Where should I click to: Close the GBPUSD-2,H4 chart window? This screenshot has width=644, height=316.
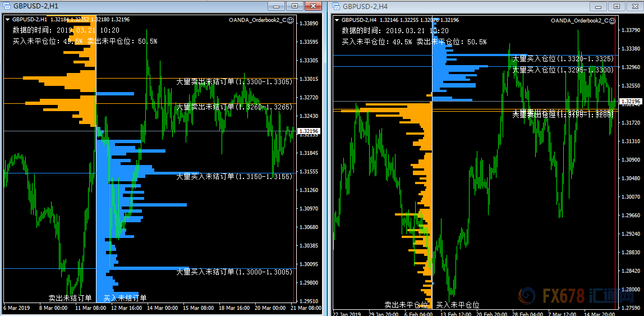[x=634, y=6]
